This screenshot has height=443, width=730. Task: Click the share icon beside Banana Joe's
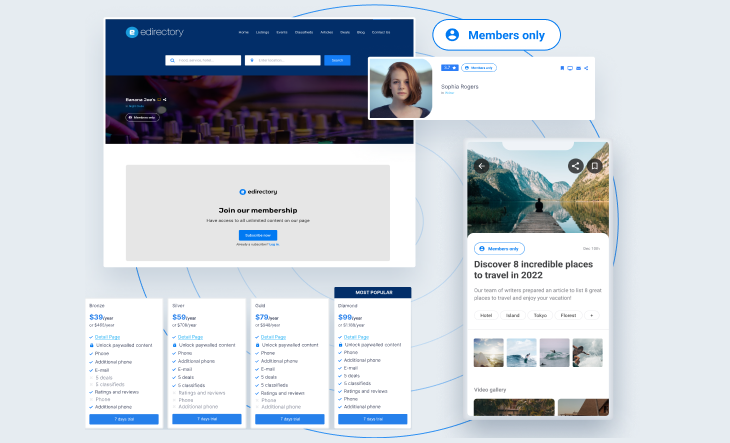click(x=165, y=100)
